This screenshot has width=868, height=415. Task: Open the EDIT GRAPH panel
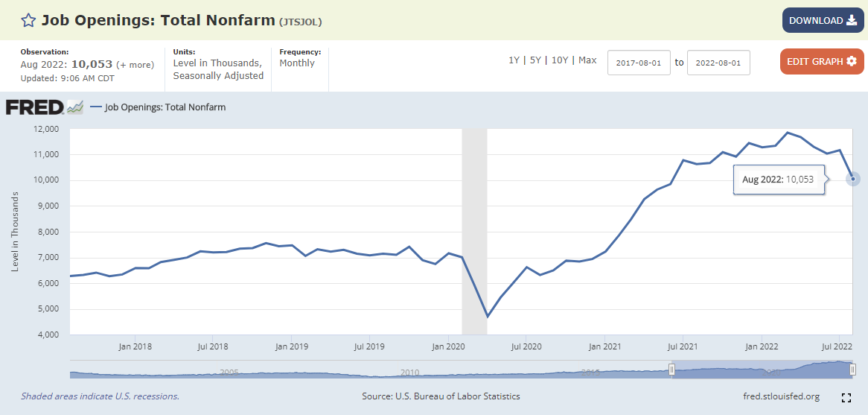pos(822,61)
